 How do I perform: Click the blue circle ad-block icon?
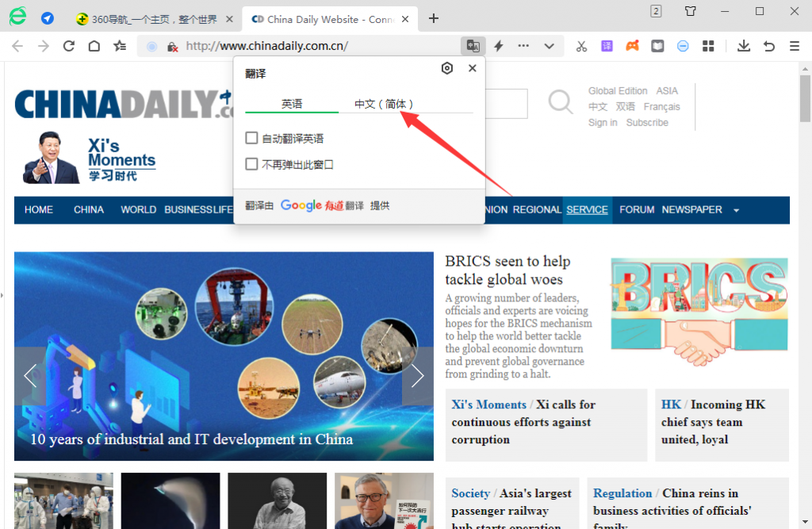[x=683, y=46]
